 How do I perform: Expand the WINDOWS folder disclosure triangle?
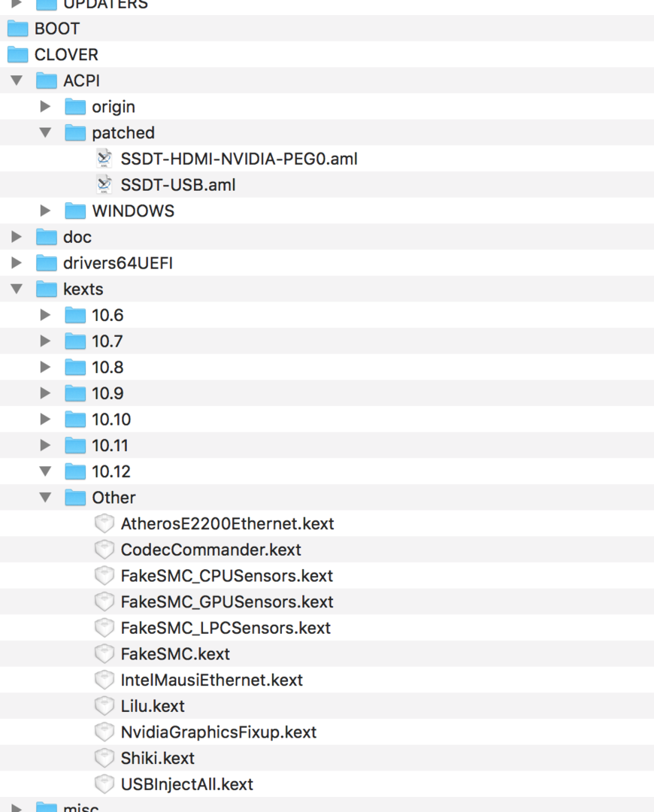[x=46, y=211]
